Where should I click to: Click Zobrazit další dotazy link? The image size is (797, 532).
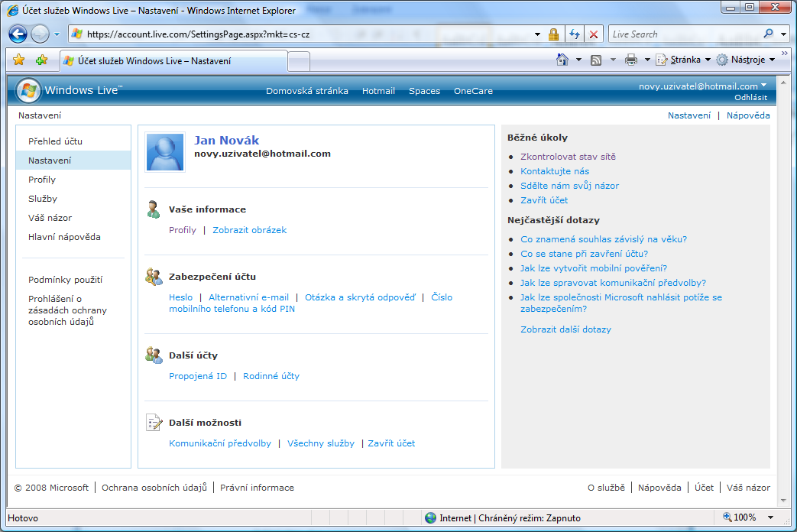[565, 329]
